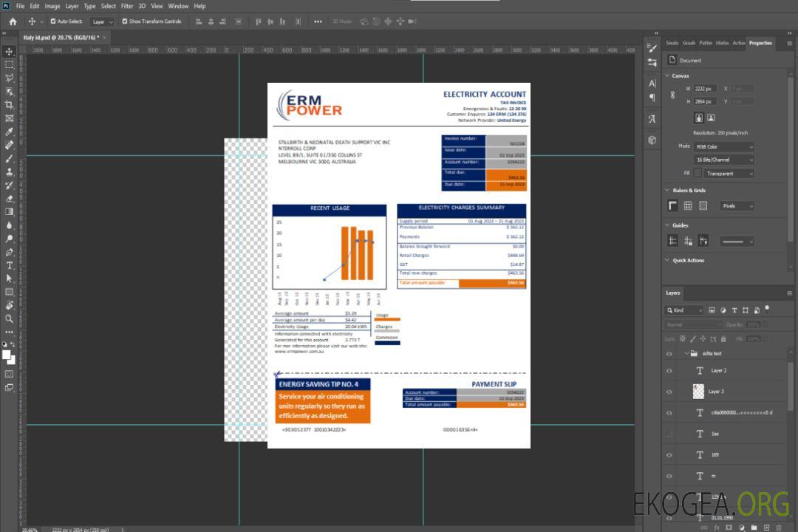798x532 pixels.
Task: Collapse the edite text layer group
Action: (x=685, y=354)
